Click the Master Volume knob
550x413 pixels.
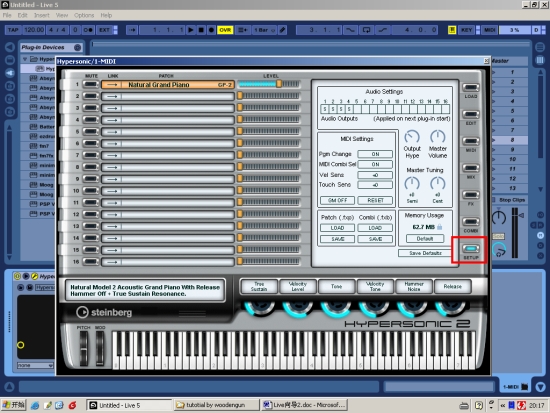click(437, 137)
